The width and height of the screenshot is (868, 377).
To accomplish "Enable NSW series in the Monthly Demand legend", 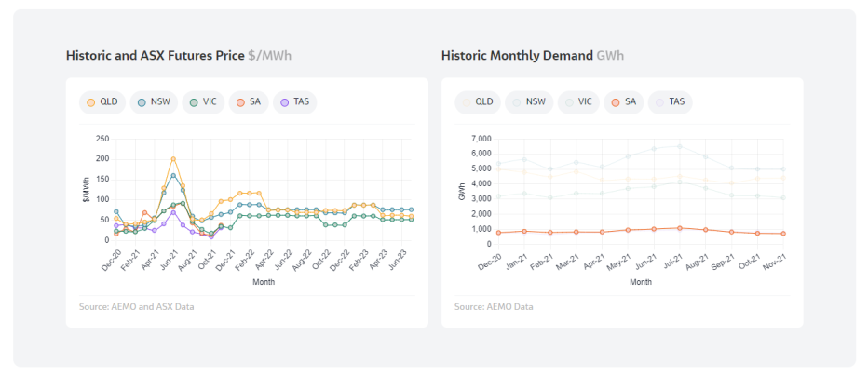I will click(x=529, y=101).
